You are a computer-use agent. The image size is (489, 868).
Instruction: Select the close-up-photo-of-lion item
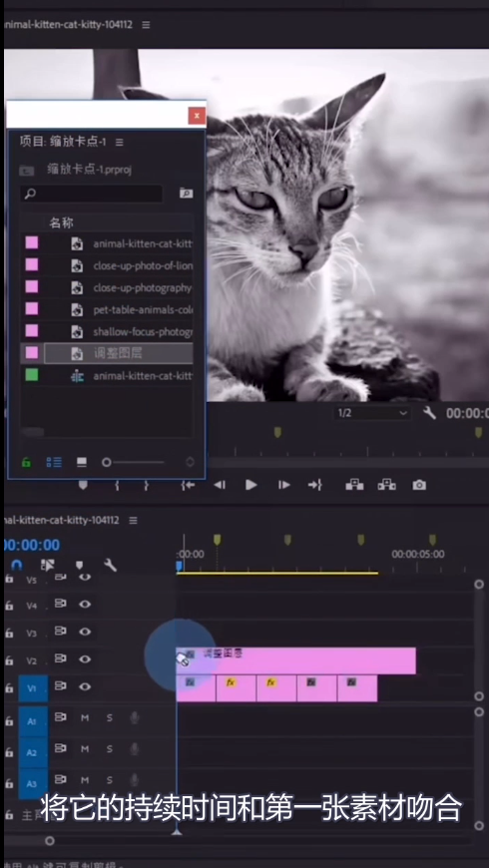pos(143,265)
